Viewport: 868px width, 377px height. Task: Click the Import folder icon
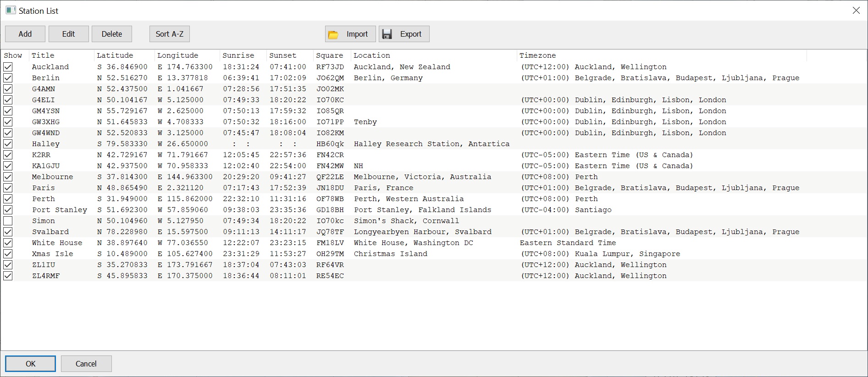pos(333,34)
